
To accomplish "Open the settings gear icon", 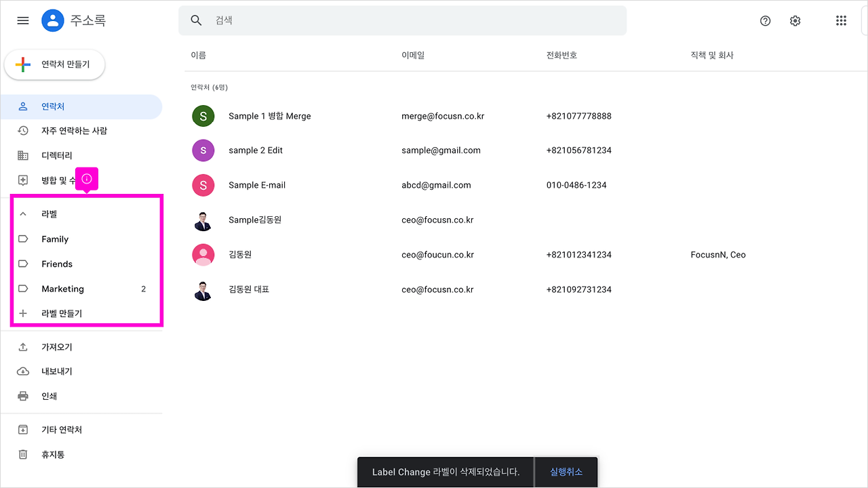I will (x=795, y=20).
